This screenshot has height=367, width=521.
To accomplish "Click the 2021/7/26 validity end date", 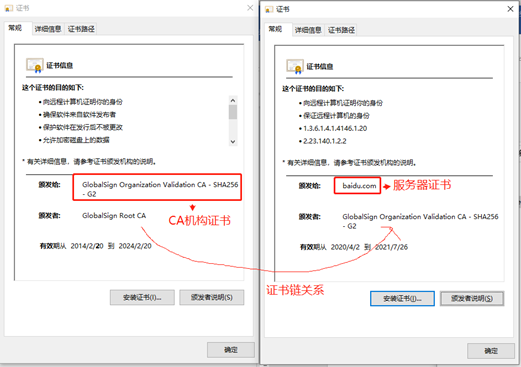I will pos(391,247).
